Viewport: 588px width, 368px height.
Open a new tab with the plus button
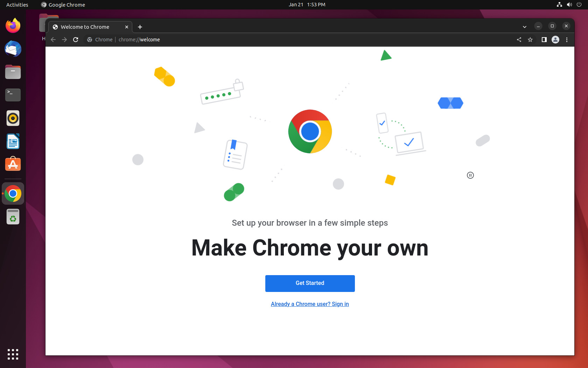[140, 27]
